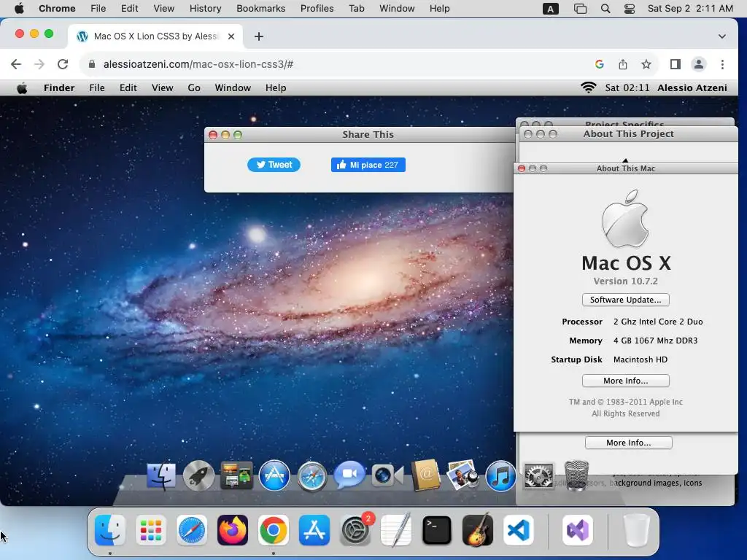Close the Chrome tab with its X
Screen dimensions: 747x560
click(231, 36)
